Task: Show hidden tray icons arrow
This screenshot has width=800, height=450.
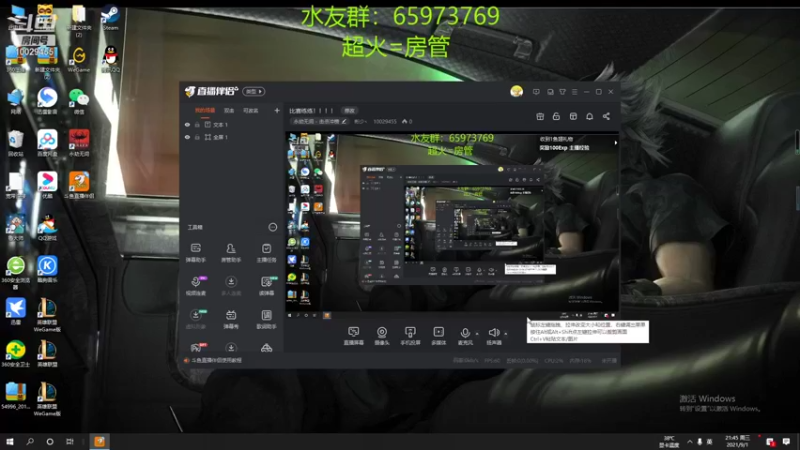Action: point(690,442)
